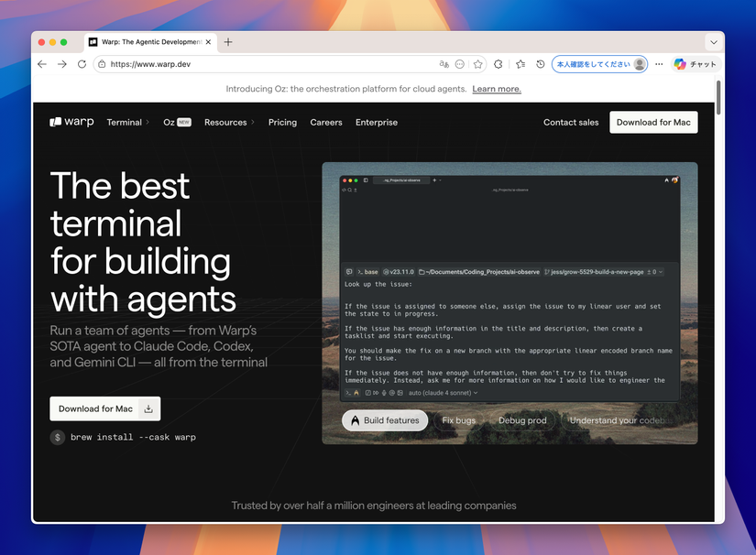This screenshot has width=756, height=555.
Task: View site information lock icon
Action: coord(102,64)
